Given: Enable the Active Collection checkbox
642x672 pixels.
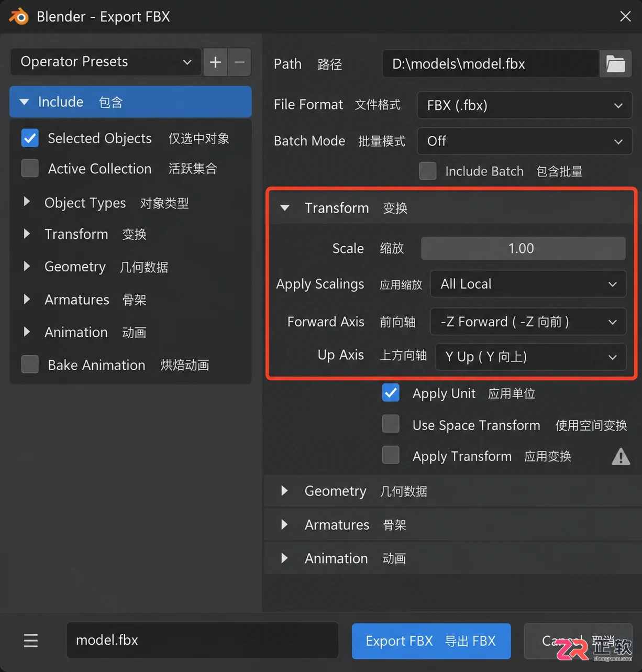Looking at the screenshot, I should click(x=30, y=169).
